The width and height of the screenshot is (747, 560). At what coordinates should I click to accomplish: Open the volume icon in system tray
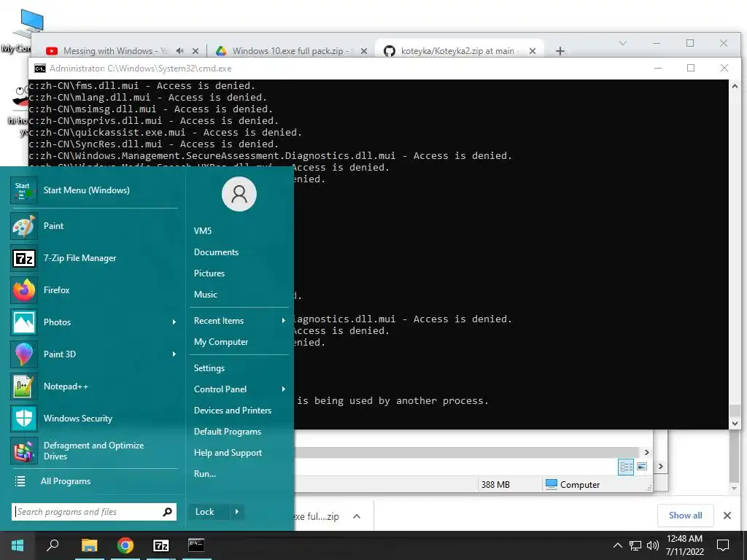653,545
